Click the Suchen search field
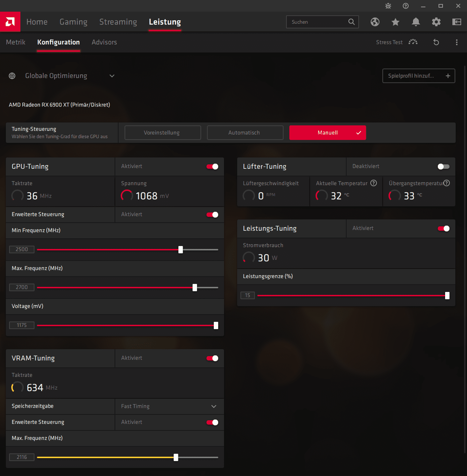Image resolution: width=467 pixels, height=476 pixels. coord(323,22)
